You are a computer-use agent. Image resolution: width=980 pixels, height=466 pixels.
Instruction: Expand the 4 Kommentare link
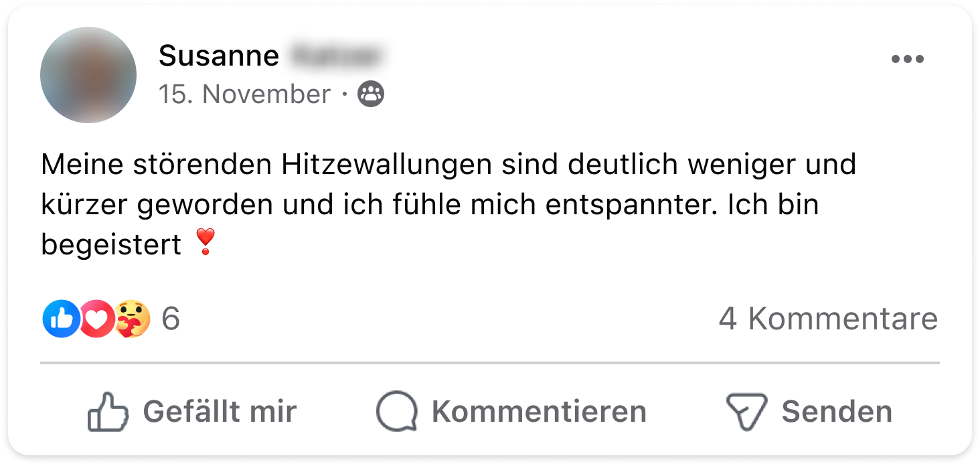(x=828, y=319)
